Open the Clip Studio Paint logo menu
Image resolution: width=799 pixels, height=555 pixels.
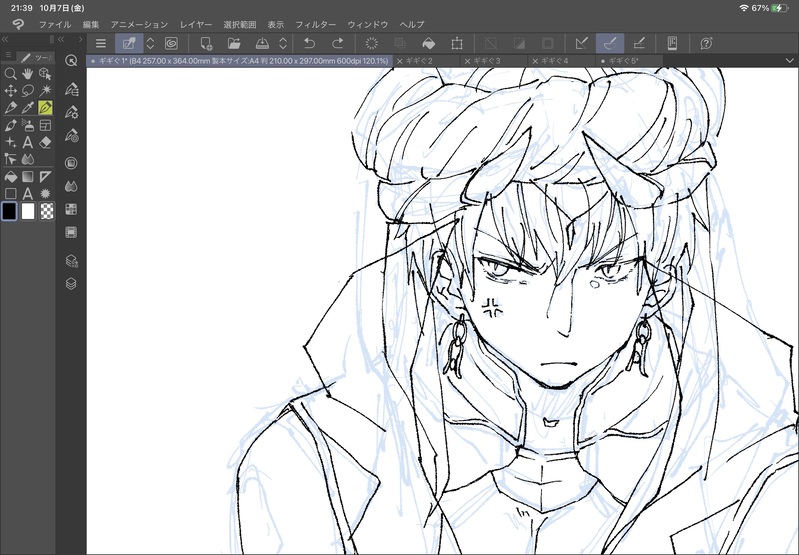click(x=18, y=24)
